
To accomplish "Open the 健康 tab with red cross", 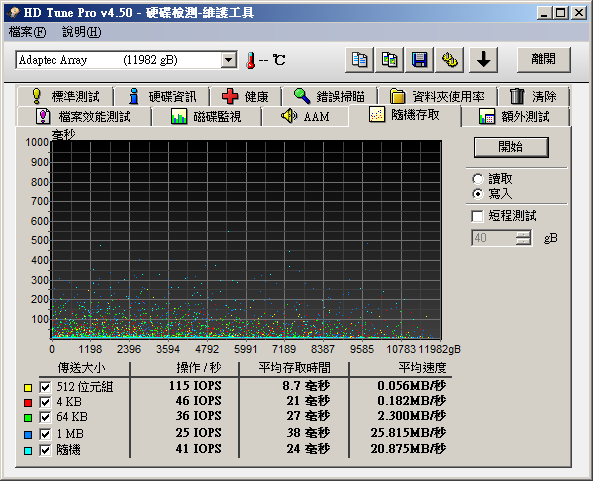I will tap(245, 96).
